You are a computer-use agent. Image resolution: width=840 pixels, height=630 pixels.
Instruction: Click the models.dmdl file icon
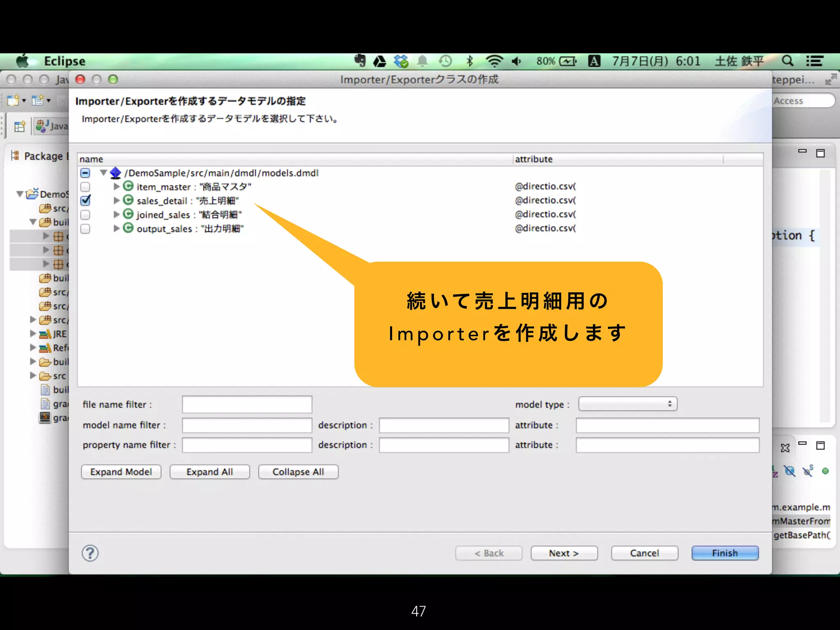coord(116,173)
